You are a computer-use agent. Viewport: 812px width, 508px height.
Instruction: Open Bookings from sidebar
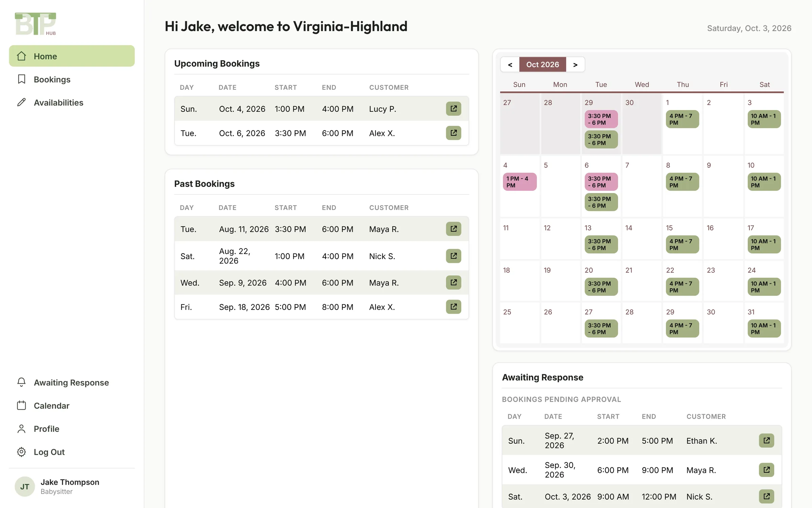pos(72,79)
